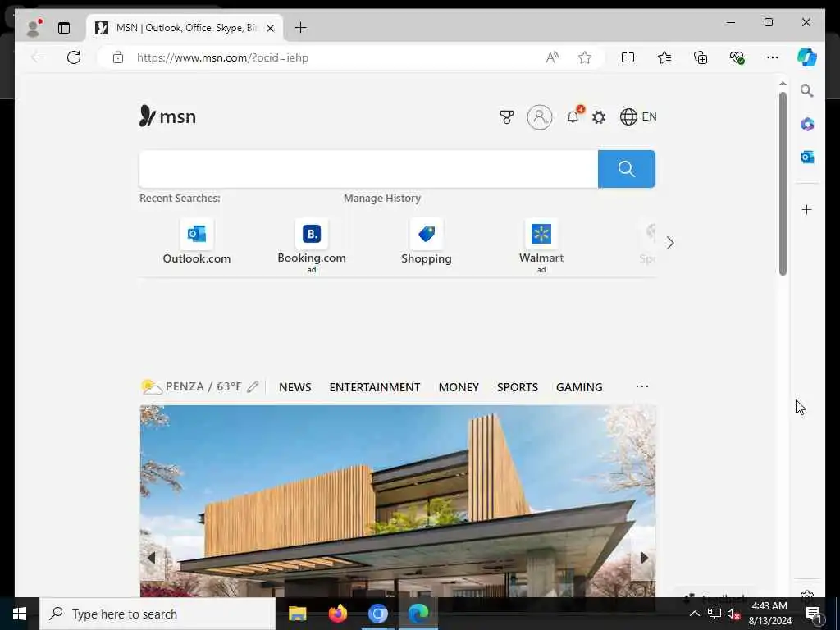Click the taskbar search box
This screenshot has width=840, height=630.
[157, 614]
